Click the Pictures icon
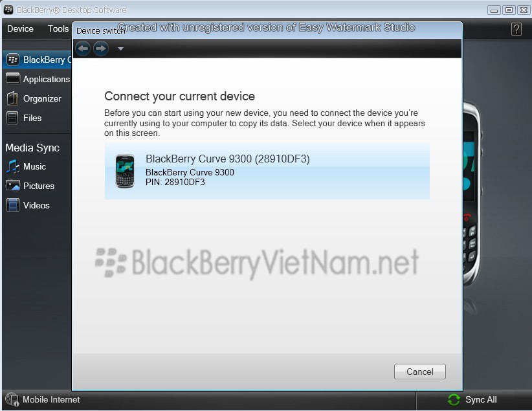Screen dimensions: 532x411 pyautogui.click(x=13, y=186)
